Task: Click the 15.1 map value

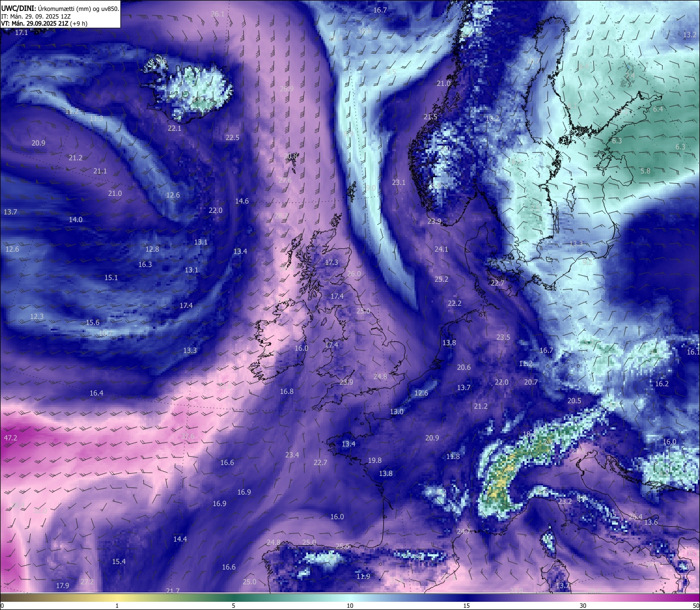Action: [x=111, y=277]
